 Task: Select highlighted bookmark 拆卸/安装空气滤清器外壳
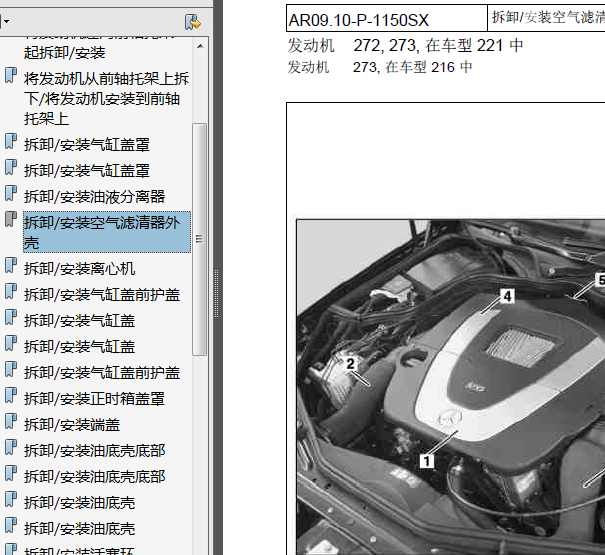click(x=107, y=232)
